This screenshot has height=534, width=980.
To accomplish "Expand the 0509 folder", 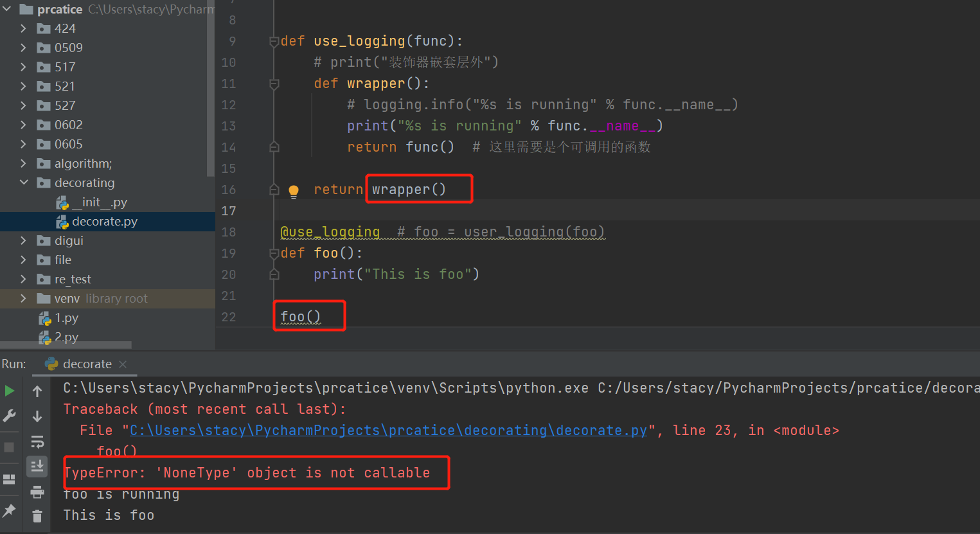I will click(23, 48).
